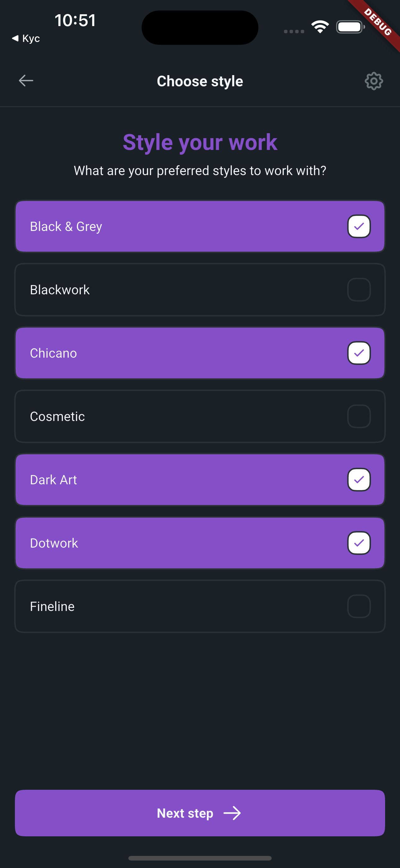This screenshot has height=868, width=400.
Task: Return to Kyc app via breadcrumb
Action: [x=26, y=38]
